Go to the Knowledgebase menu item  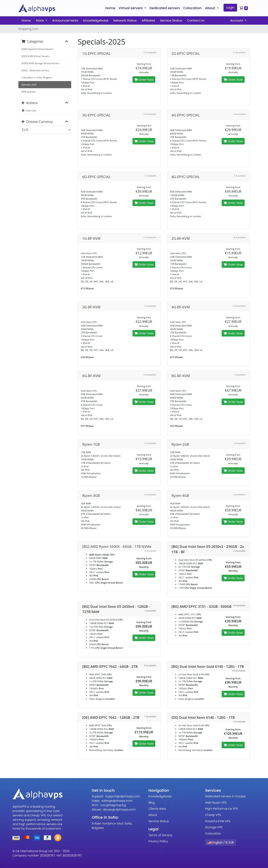tap(96, 20)
